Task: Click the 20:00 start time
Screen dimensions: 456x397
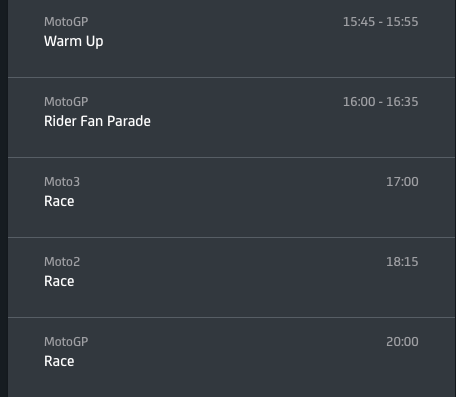Action: pos(402,342)
